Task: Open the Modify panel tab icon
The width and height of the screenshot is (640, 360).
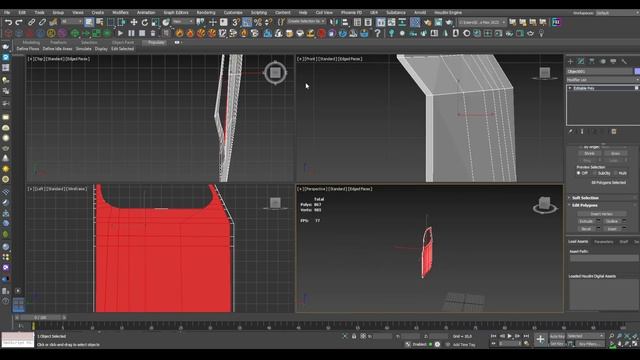Action: [581, 61]
